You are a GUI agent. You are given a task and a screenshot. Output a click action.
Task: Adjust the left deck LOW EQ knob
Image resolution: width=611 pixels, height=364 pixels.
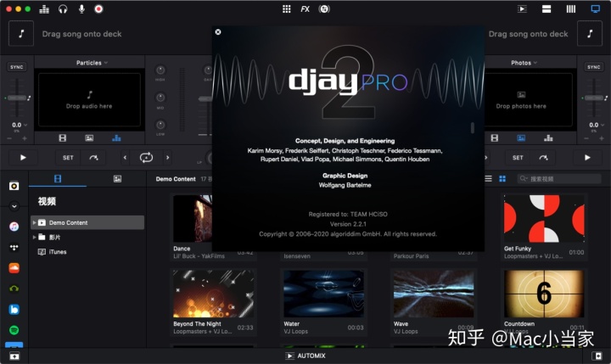pyautogui.click(x=160, y=125)
